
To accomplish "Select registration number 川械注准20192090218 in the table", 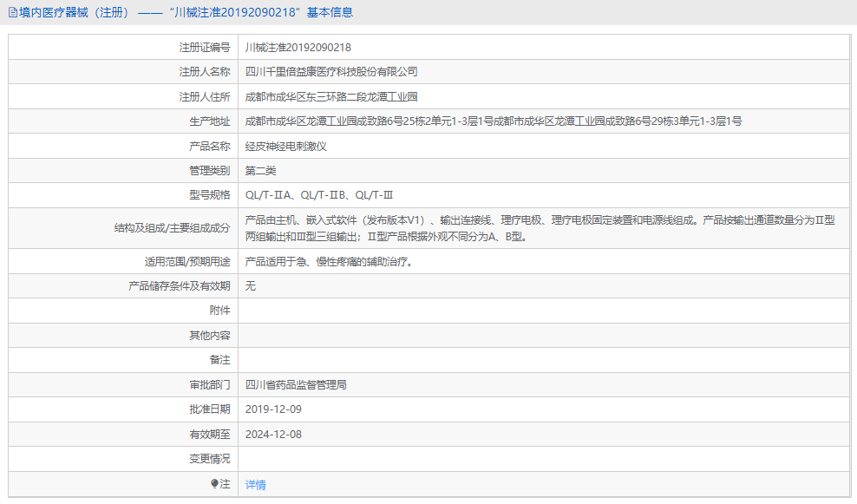I will [x=298, y=48].
